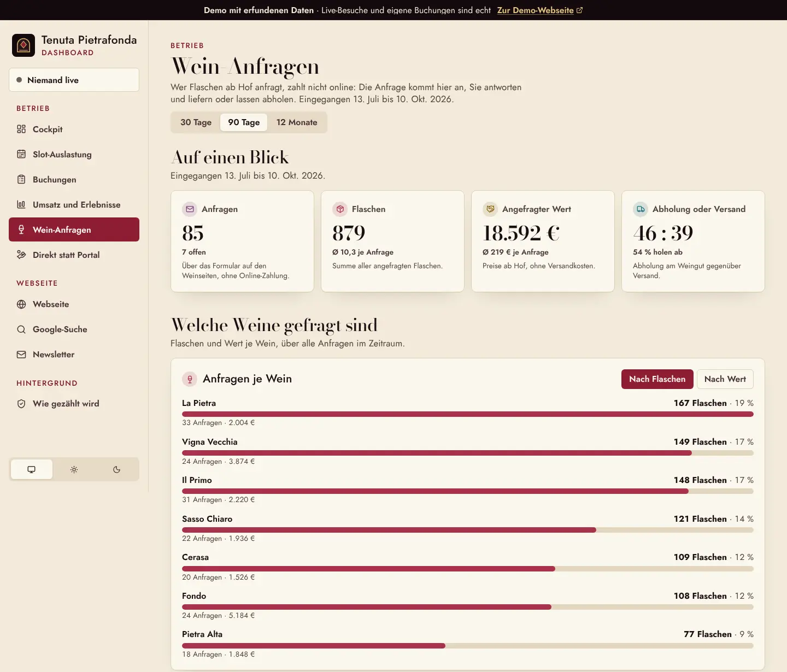This screenshot has height=672, width=787.
Task: Click the Tenuta Pietrafonda logo icon
Action: 24,45
